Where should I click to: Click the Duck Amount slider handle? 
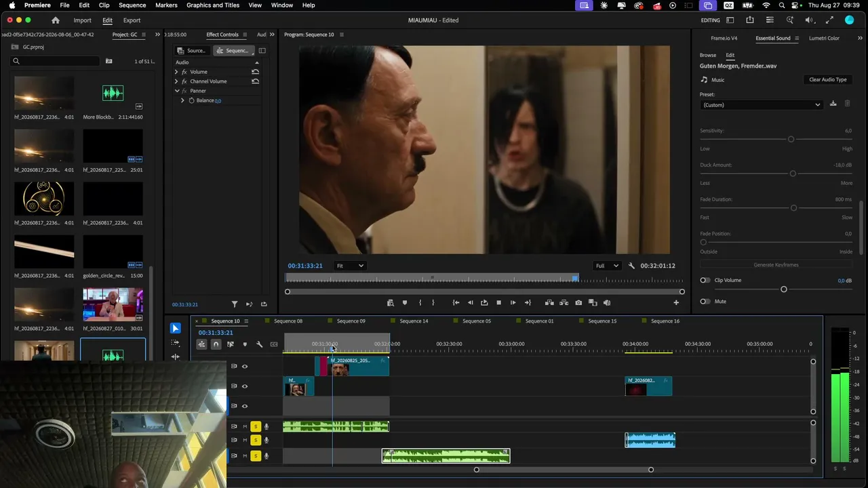(x=793, y=174)
